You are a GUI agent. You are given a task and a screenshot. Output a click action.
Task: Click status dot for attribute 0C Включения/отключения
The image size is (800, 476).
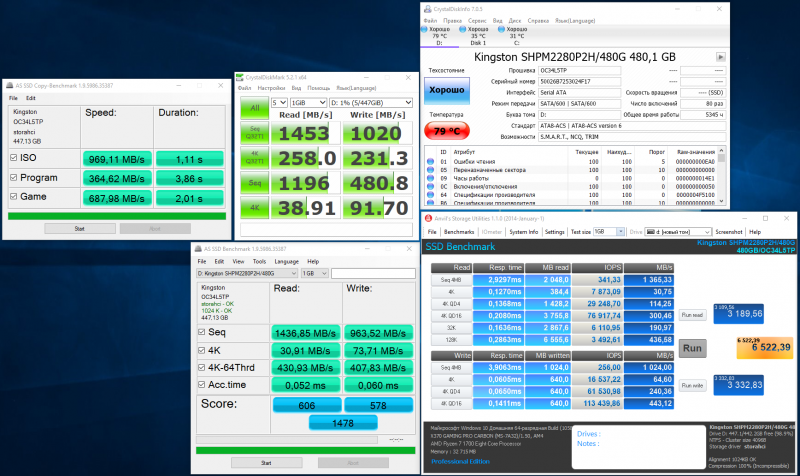(431, 186)
